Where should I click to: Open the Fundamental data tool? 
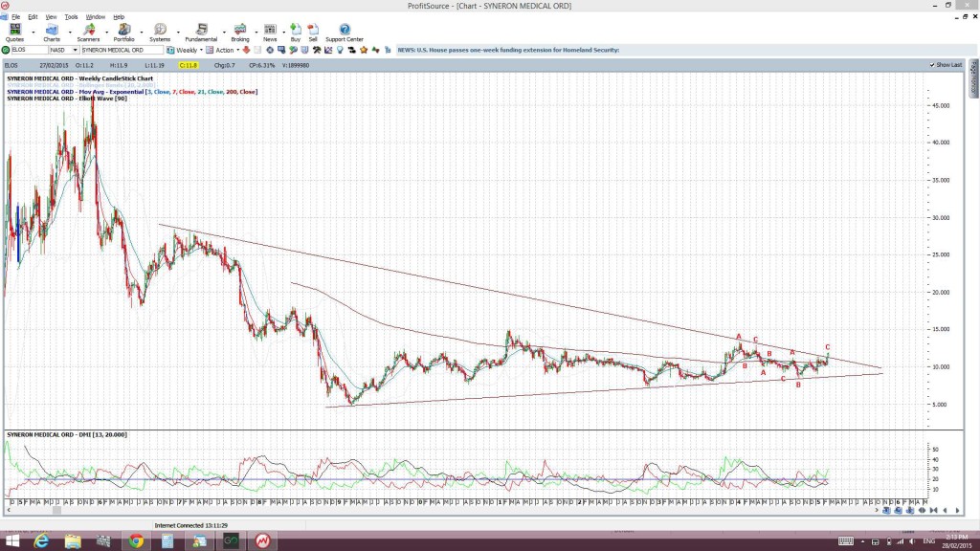(201, 33)
